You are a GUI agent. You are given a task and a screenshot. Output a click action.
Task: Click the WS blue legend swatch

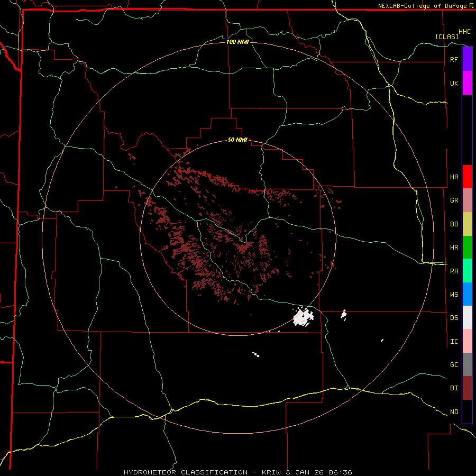point(467,294)
